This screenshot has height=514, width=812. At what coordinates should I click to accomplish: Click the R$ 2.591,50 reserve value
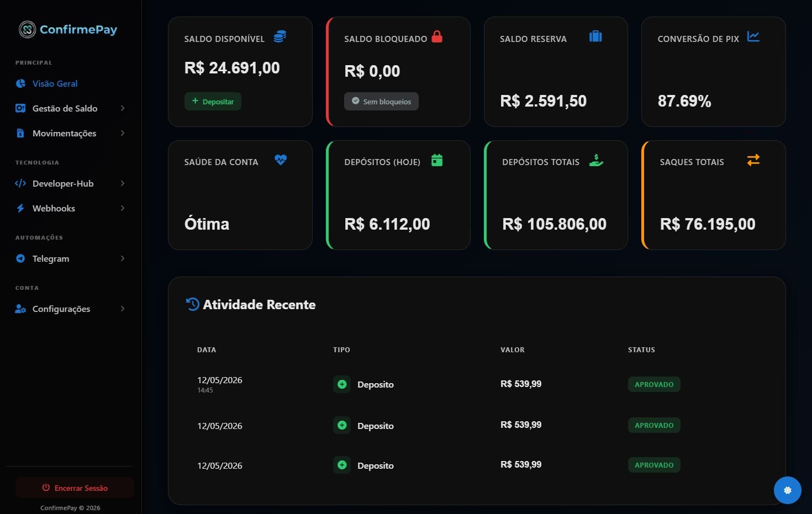coord(544,101)
